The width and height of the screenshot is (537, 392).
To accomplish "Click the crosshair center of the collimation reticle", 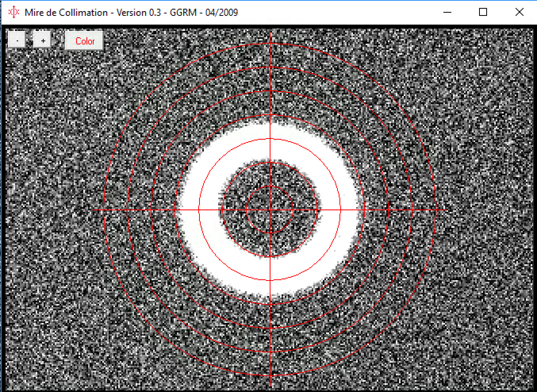I will (271, 209).
